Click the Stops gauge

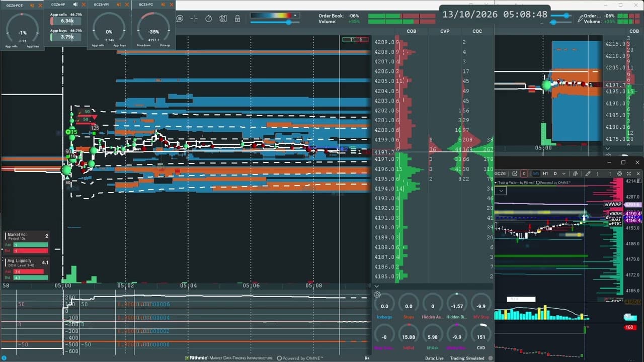tap(409, 306)
